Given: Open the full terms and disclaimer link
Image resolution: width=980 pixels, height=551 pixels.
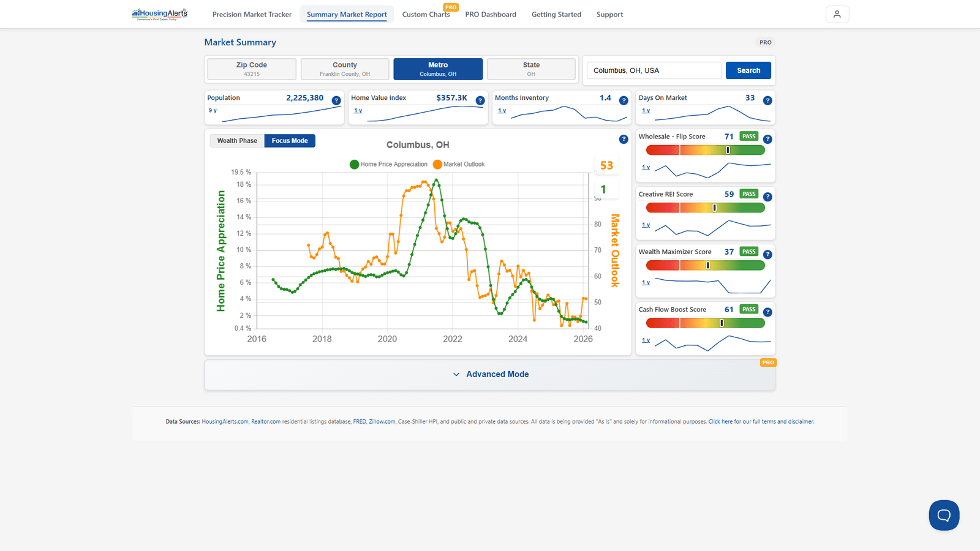Looking at the screenshot, I should (x=761, y=422).
